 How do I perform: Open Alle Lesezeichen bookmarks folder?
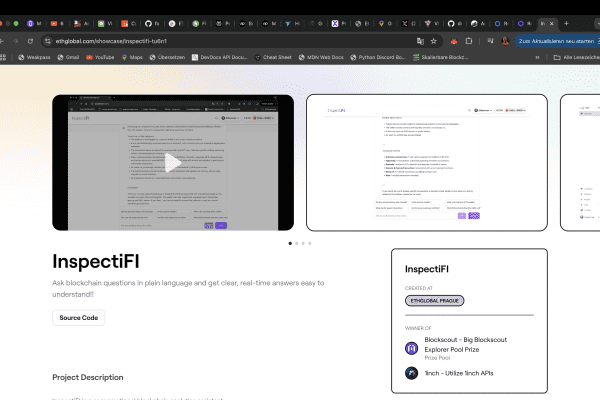(x=576, y=57)
